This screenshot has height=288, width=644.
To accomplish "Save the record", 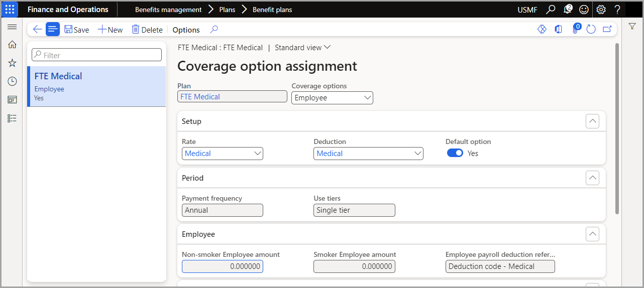I will pyautogui.click(x=77, y=30).
